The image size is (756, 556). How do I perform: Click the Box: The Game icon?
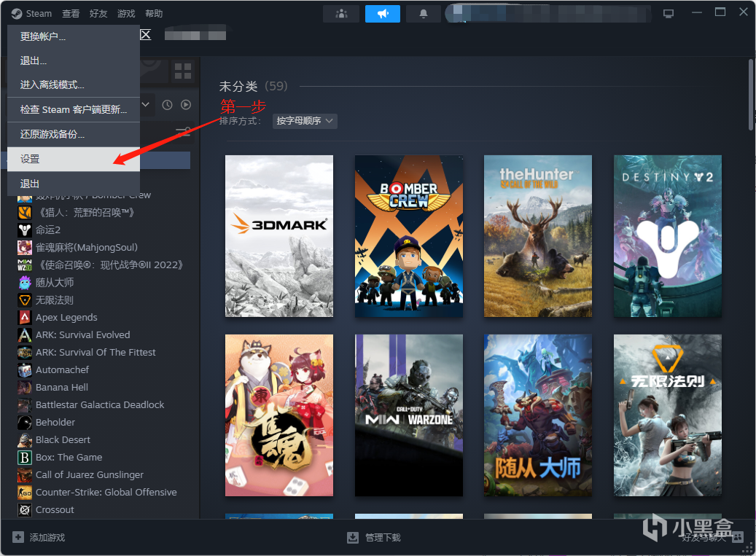(25, 457)
